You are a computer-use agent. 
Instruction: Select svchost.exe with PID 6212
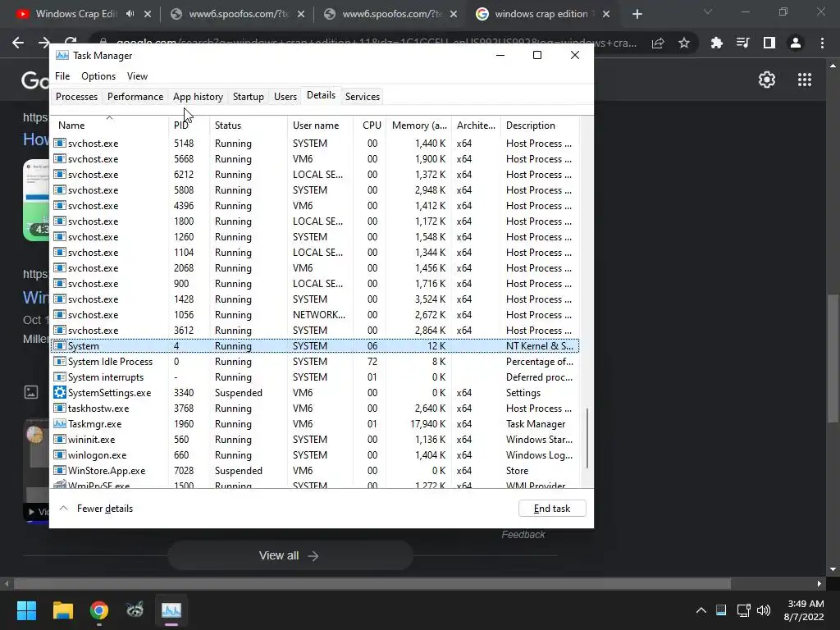click(315, 175)
